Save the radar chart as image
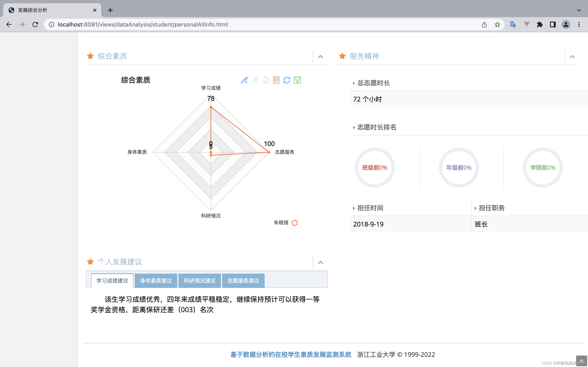588x367 pixels. (x=297, y=80)
